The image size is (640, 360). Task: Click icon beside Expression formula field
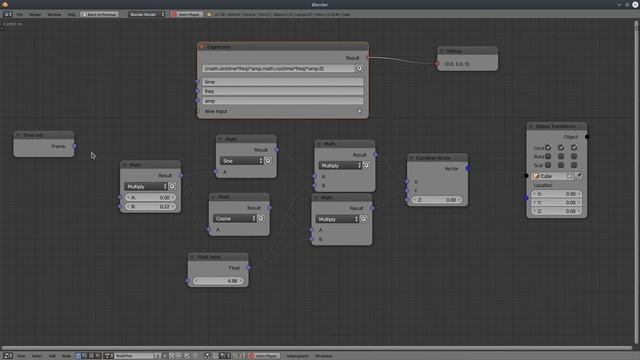(x=359, y=69)
